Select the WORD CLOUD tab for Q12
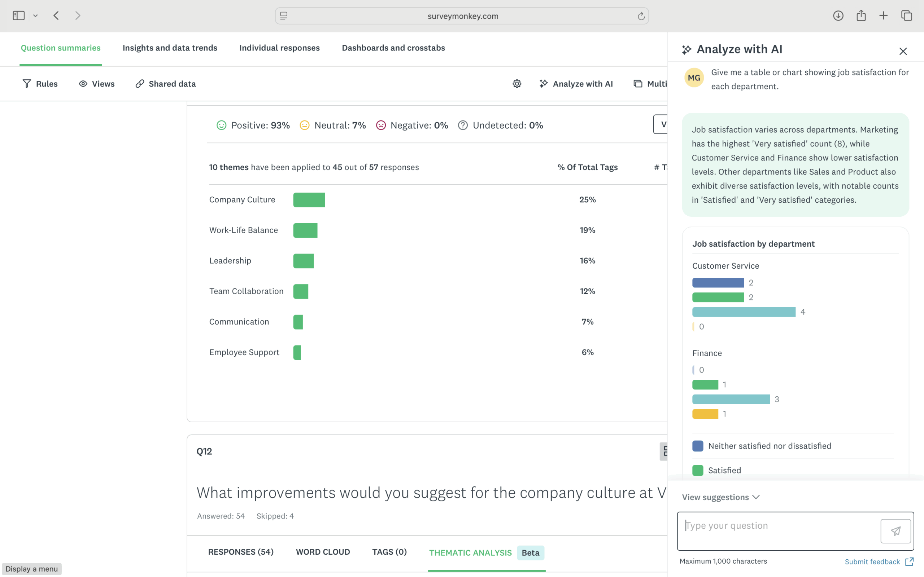This screenshot has width=924, height=577. (x=323, y=552)
